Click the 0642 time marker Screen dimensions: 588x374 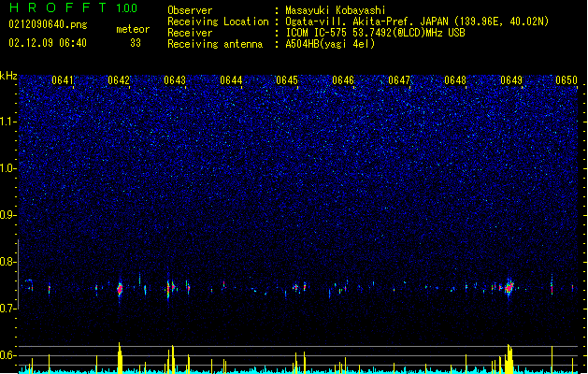119,80
